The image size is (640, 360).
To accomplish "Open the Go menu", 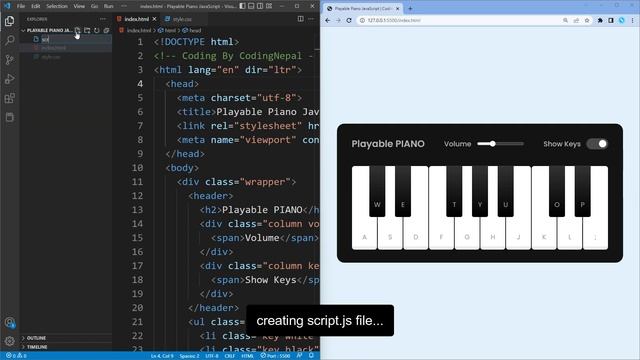I will point(94,6).
